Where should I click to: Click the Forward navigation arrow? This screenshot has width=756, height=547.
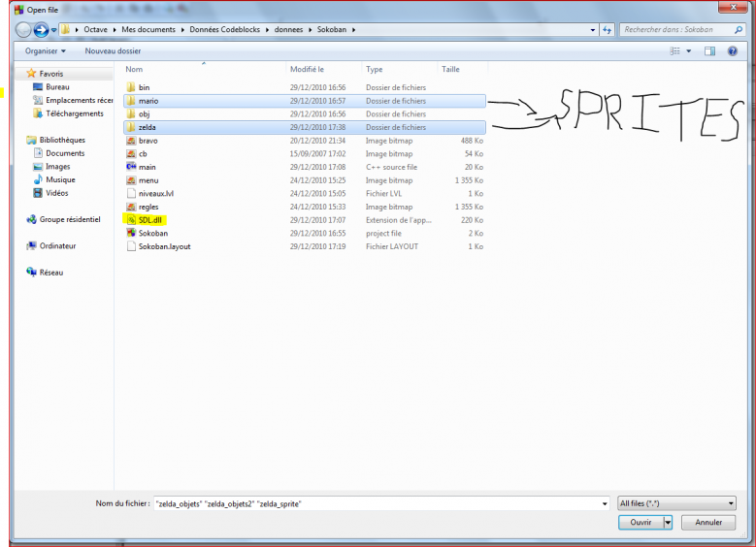point(41,30)
